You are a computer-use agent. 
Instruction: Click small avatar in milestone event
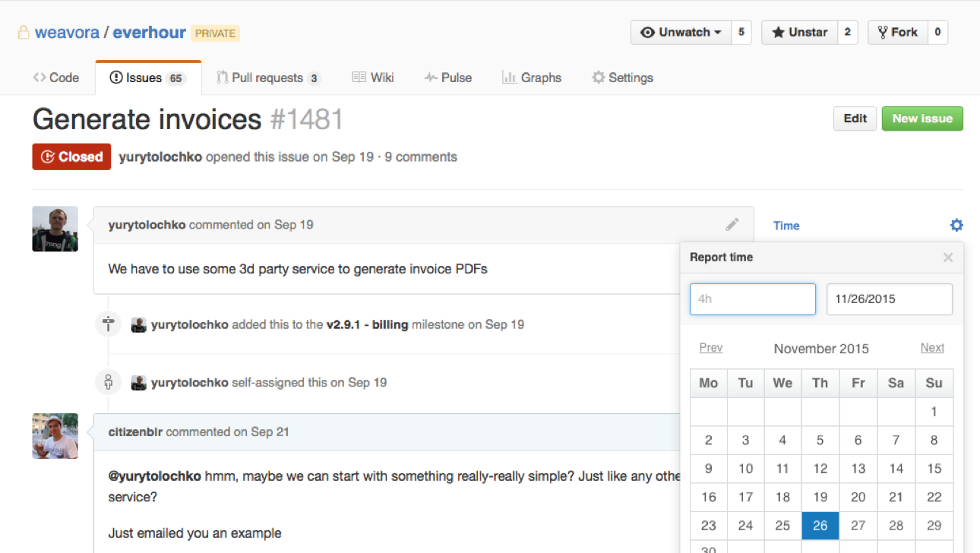coord(138,324)
